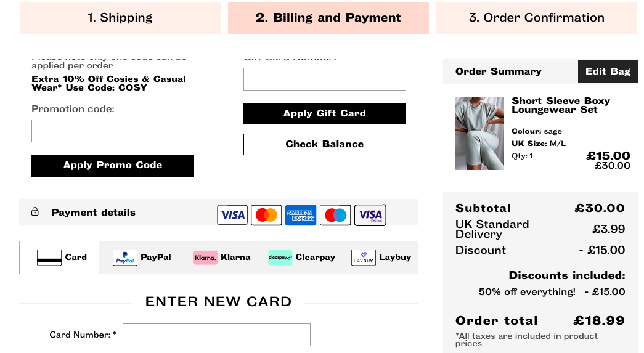
Task: Focus the Promotion code input field
Action: pos(113,131)
